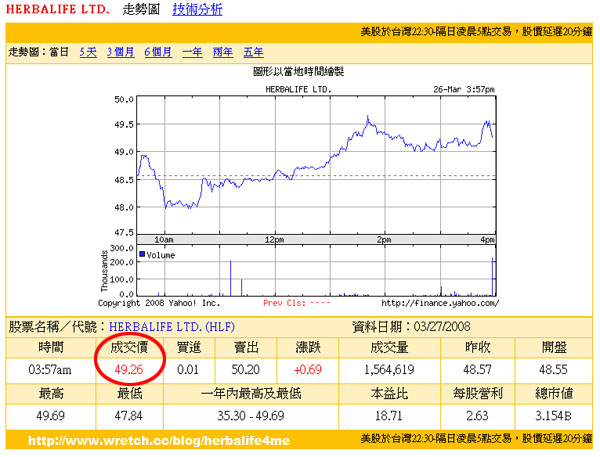This screenshot has width=600, height=457.
Task: Select the 49.69 daily high value
Action: [51, 416]
